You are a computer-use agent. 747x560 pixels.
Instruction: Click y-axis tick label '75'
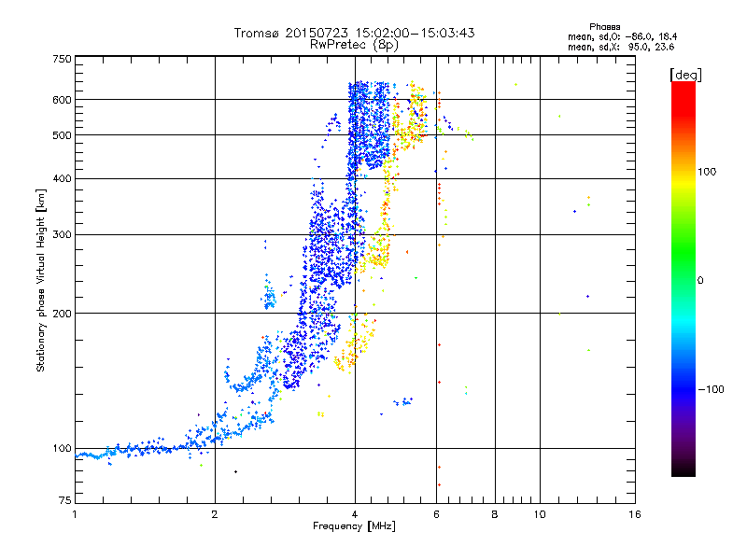click(x=65, y=500)
